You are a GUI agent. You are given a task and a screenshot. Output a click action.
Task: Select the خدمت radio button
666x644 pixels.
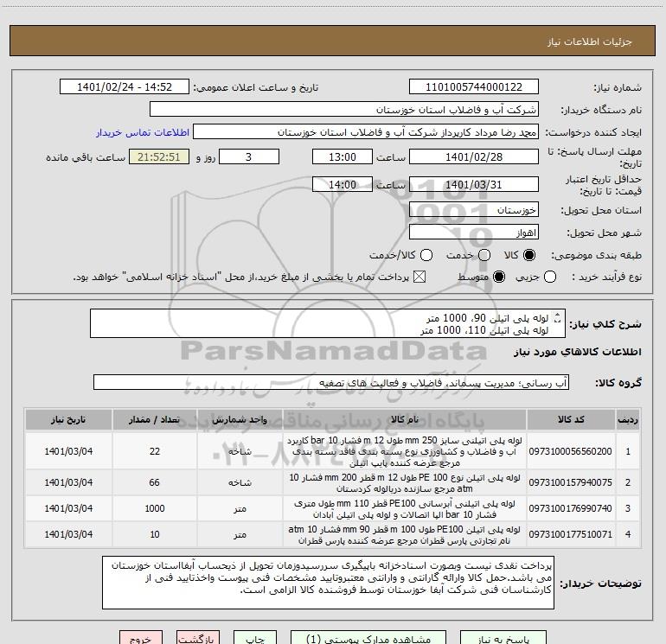point(484,255)
